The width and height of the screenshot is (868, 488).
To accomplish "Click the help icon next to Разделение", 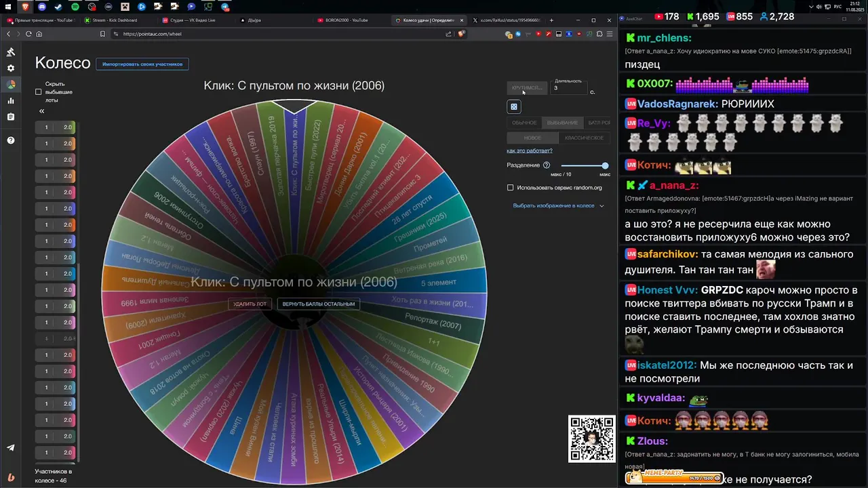I will coord(547,165).
